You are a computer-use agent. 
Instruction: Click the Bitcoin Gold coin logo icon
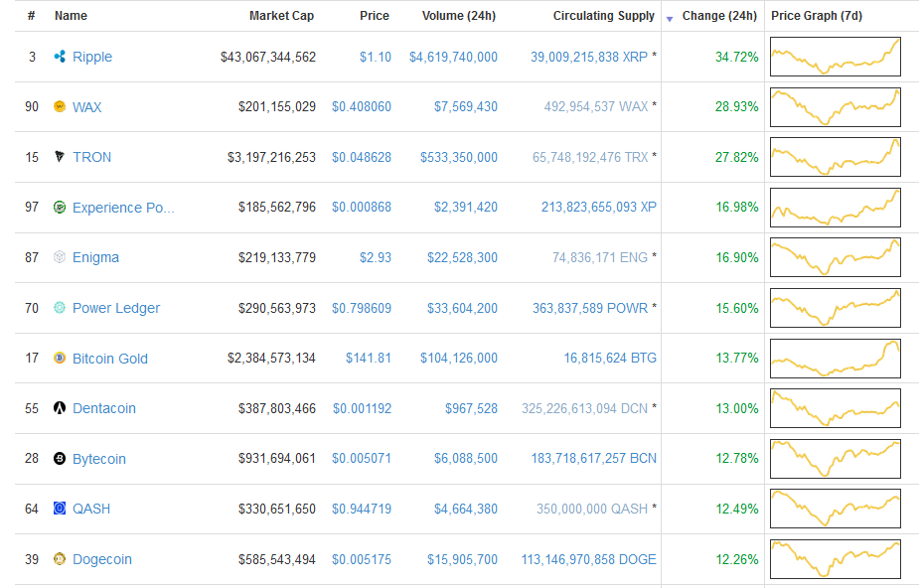pyautogui.click(x=60, y=358)
